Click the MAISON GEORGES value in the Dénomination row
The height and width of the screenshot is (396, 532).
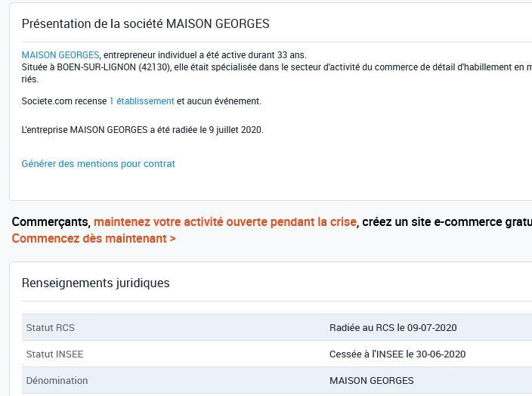371,381
